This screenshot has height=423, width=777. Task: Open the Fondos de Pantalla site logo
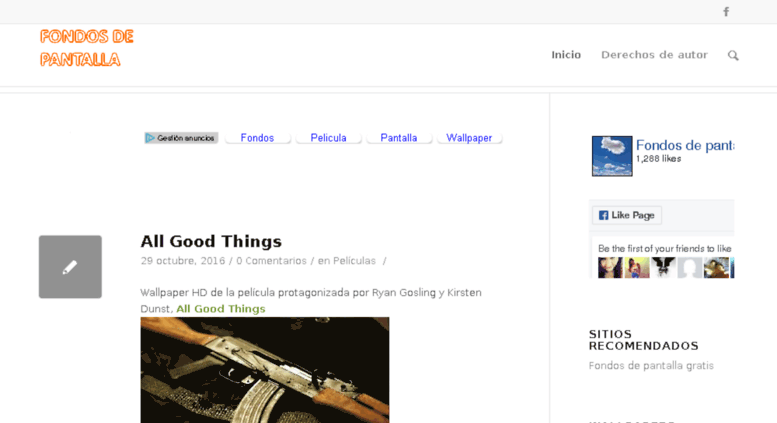coord(87,48)
